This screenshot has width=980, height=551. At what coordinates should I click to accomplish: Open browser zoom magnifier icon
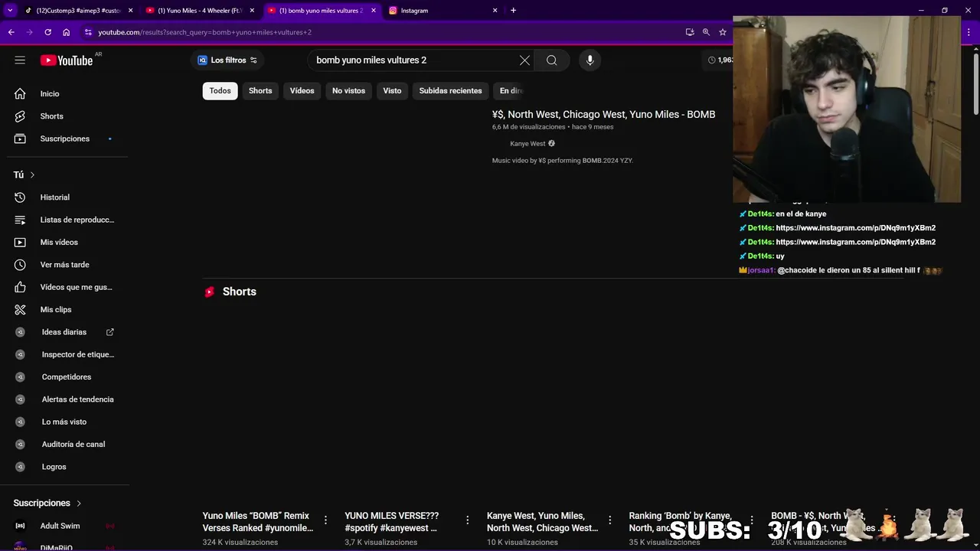pyautogui.click(x=706, y=32)
